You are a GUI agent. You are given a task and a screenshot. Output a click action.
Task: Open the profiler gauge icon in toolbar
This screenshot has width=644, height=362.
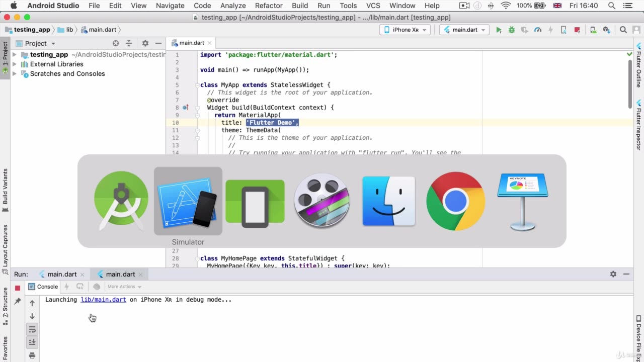[538, 30]
